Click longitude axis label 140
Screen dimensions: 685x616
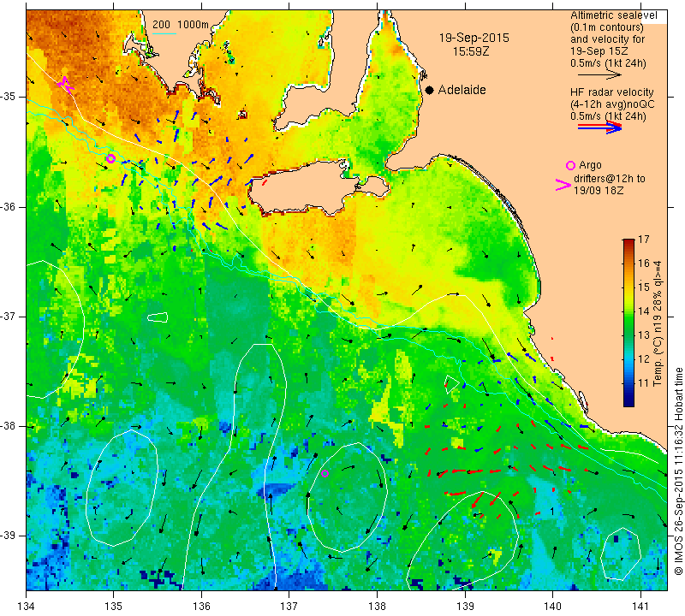click(x=553, y=607)
